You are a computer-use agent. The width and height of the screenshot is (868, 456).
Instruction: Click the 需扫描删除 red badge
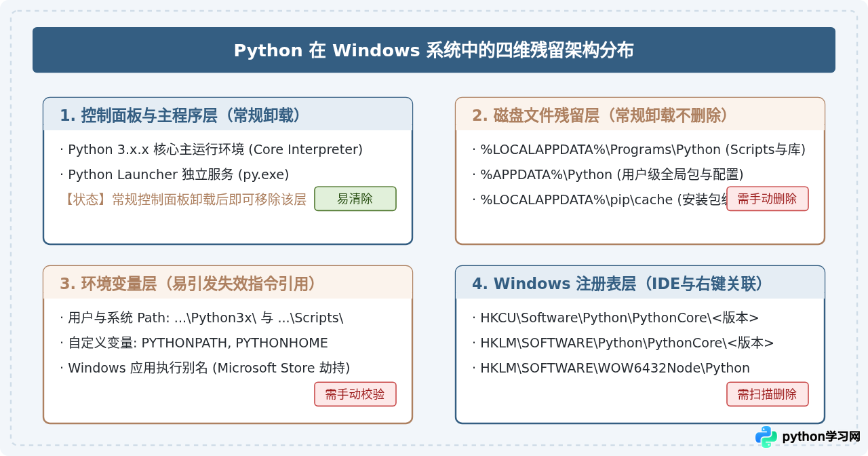(x=767, y=394)
